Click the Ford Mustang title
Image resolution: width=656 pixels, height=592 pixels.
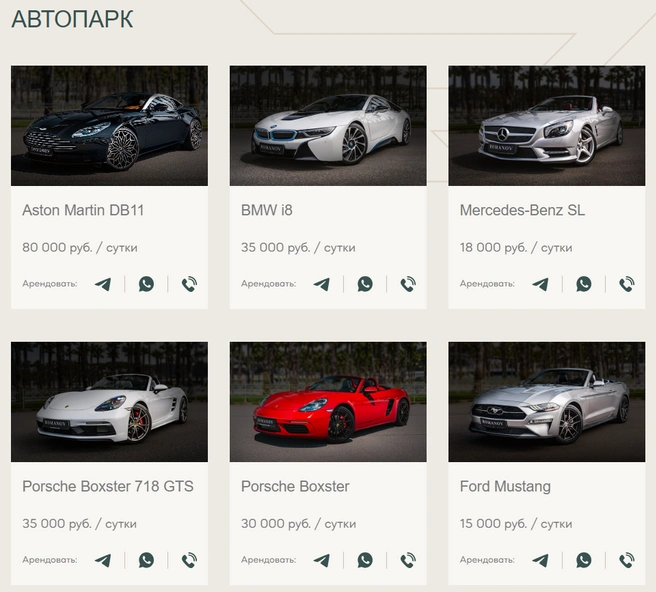click(x=505, y=487)
